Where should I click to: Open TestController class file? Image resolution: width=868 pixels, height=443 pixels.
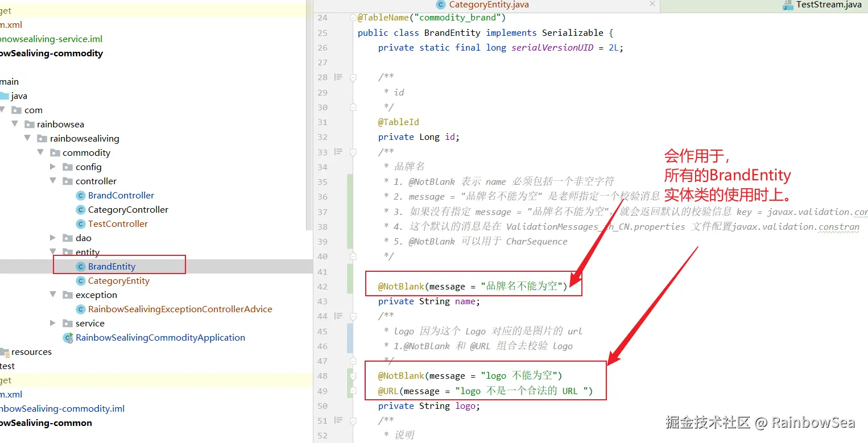coord(118,223)
